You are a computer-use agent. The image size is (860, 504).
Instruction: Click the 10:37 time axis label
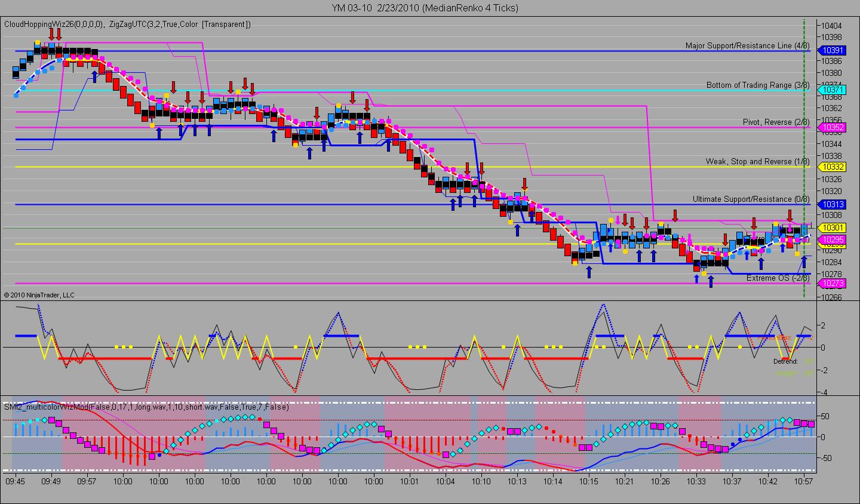point(732,480)
